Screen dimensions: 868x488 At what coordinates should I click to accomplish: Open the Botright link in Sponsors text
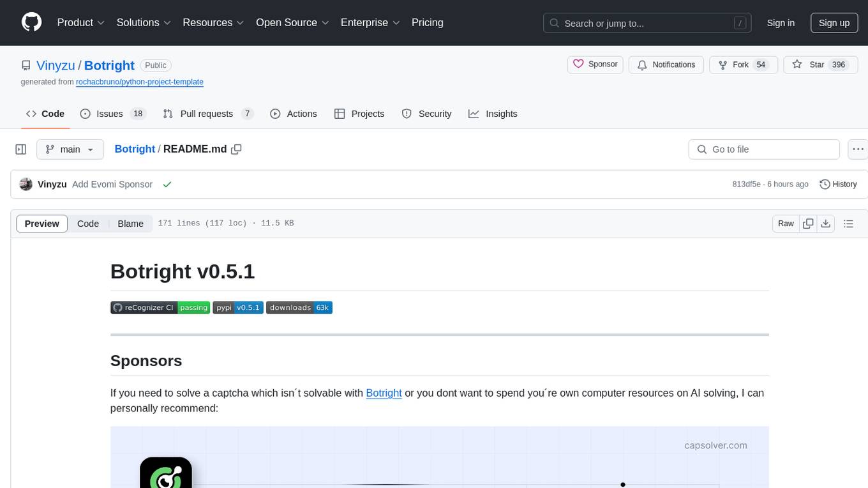coord(384,393)
